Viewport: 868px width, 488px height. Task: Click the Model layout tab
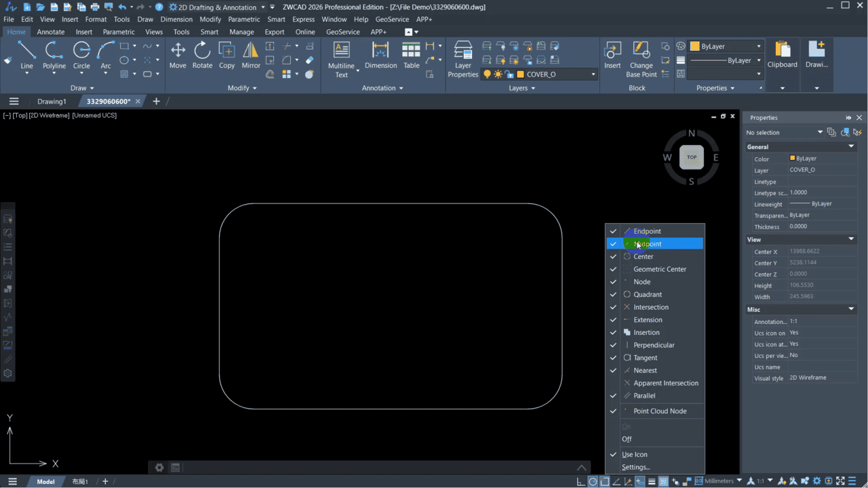coord(45,481)
